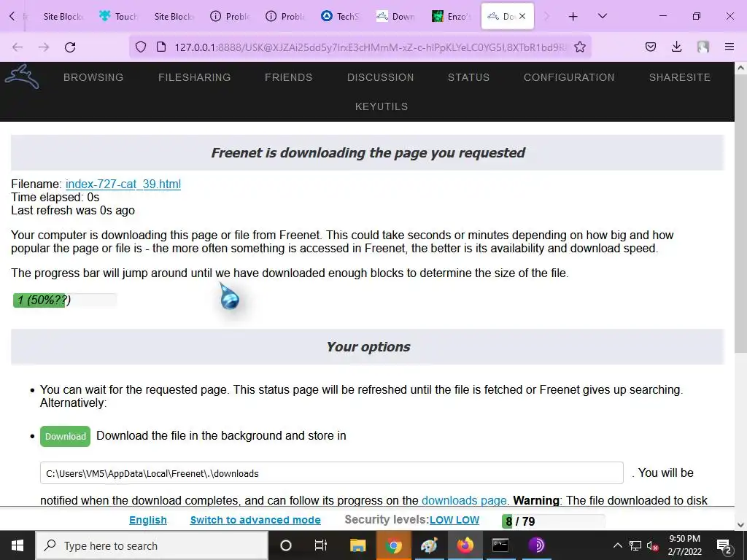The height and width of the screenshot is (560, 747).
Task: Open the FILESHARING menu
Action: click(x=194, y=77)
